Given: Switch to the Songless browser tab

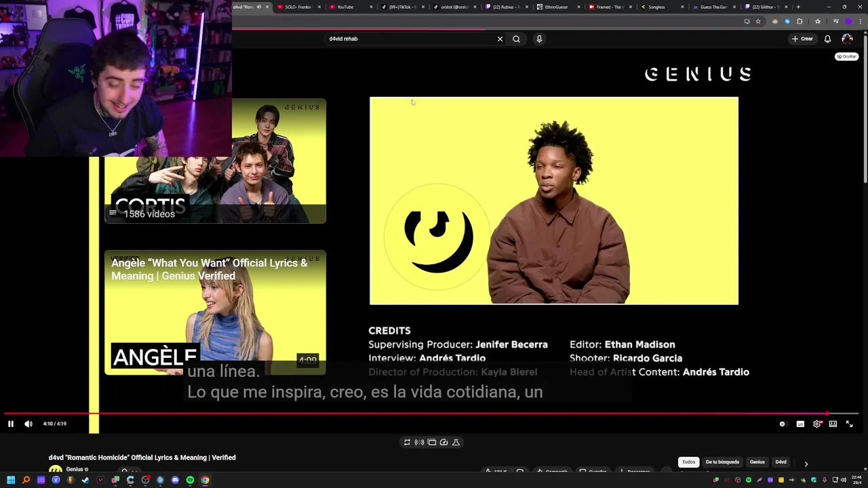Looking at the screenshot, I should click(x=663, y=7).
